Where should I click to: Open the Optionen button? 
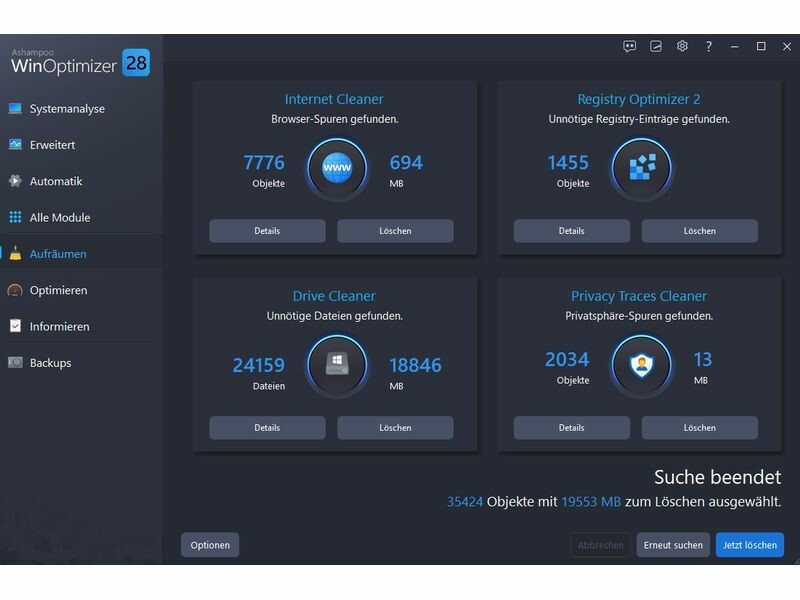point(210,545)
